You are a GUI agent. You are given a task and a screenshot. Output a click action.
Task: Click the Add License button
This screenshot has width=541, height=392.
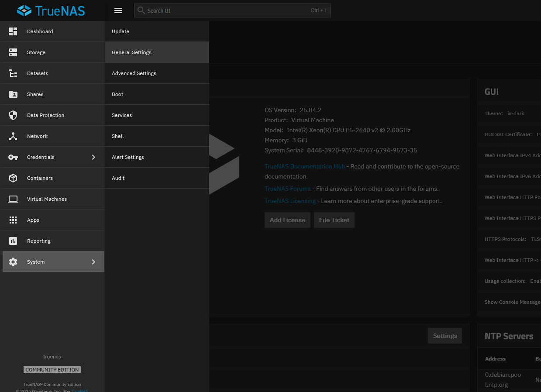click(287, 220)
